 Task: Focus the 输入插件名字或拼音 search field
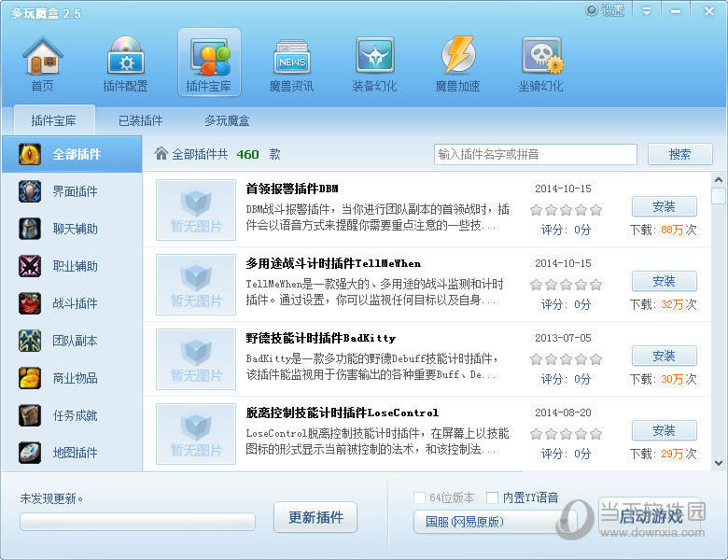click(536, 154)
